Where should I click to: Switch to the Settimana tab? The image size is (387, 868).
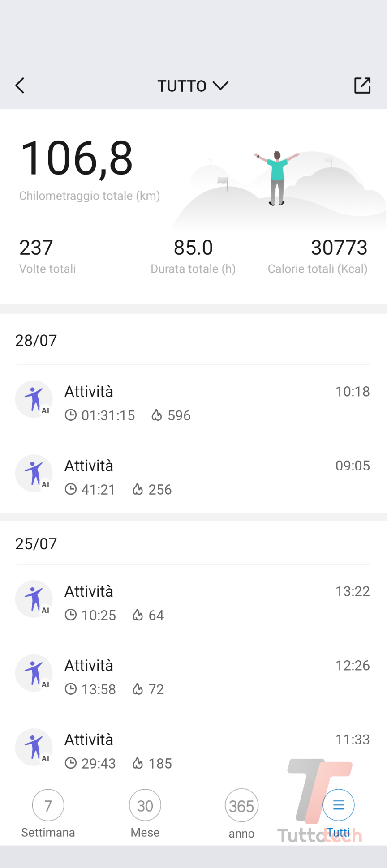[x=48, y=813]
